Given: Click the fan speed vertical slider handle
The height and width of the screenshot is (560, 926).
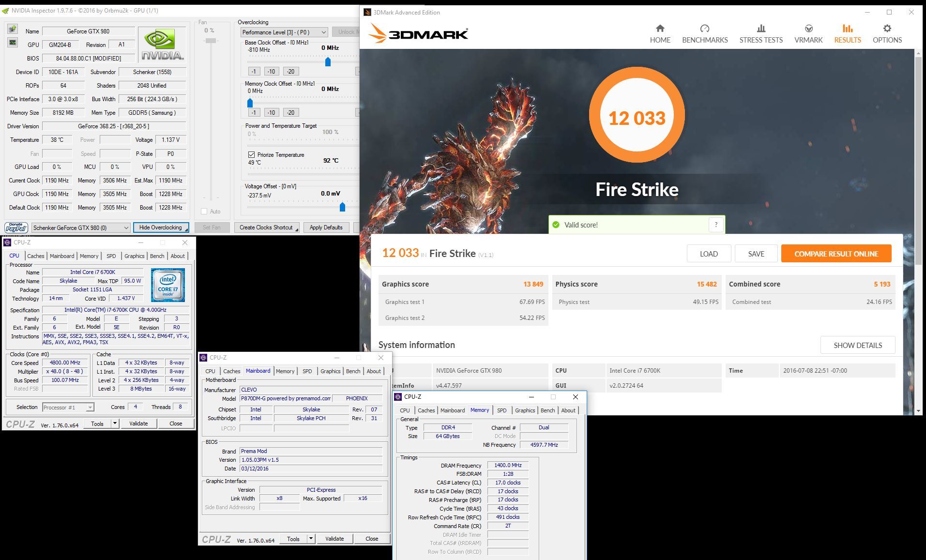Looking at the screenshot, I should point(211,41).
